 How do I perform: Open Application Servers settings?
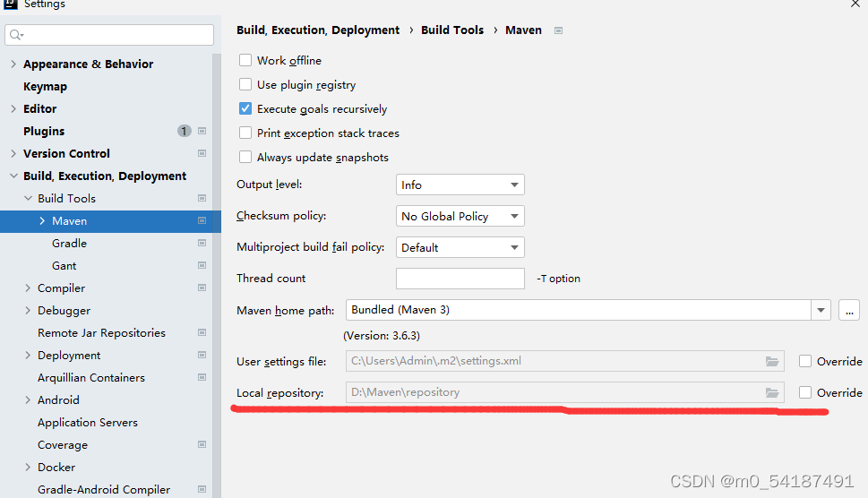88,422
